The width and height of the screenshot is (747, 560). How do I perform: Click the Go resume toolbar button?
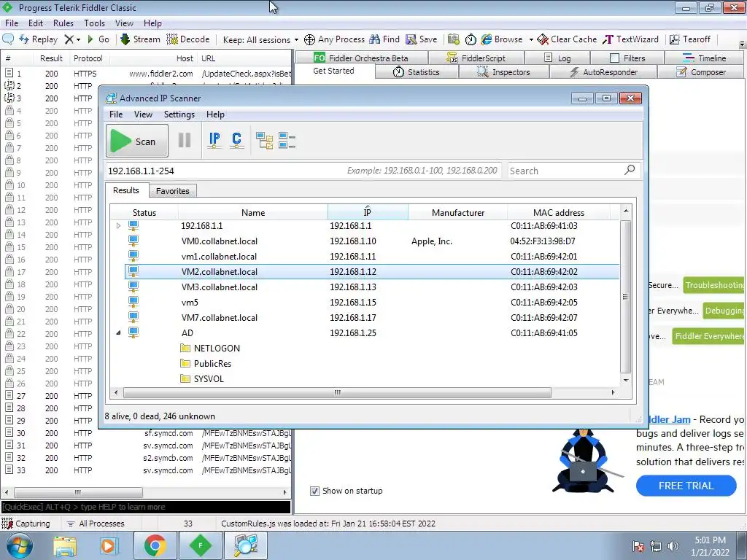point(98,39)
